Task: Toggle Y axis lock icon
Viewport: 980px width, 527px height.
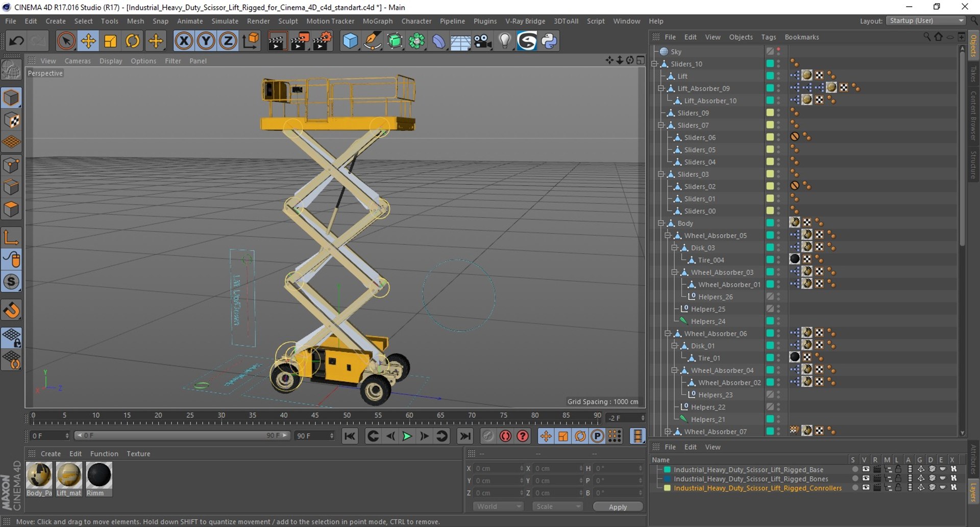Action: click(x=206, y=41)
